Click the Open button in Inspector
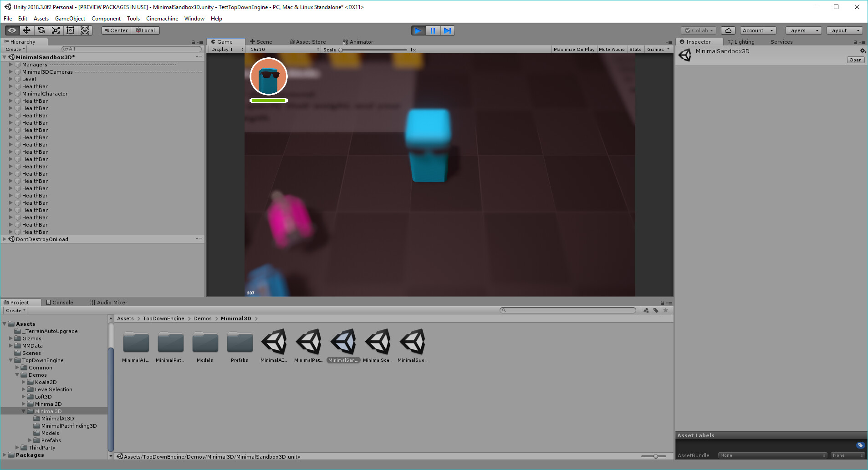Viewport: 868px width, 470px height. [855, 60]
